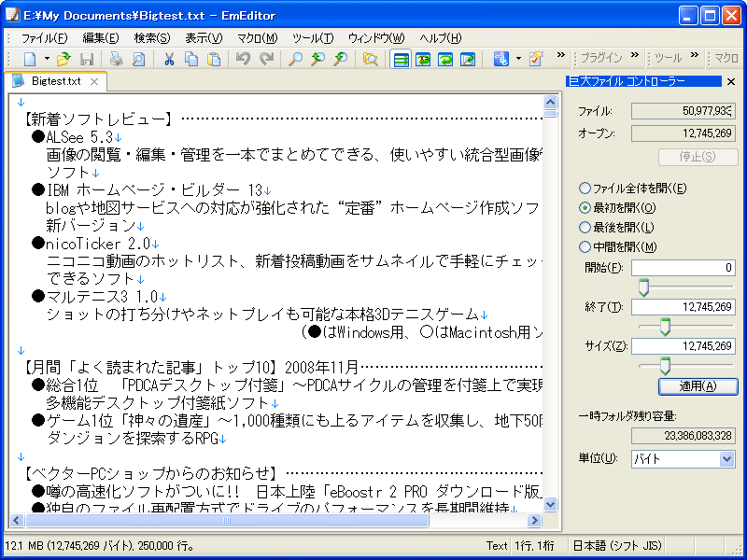
Task: Click the EmEditor title bar application icon
Action: point(12,15)
